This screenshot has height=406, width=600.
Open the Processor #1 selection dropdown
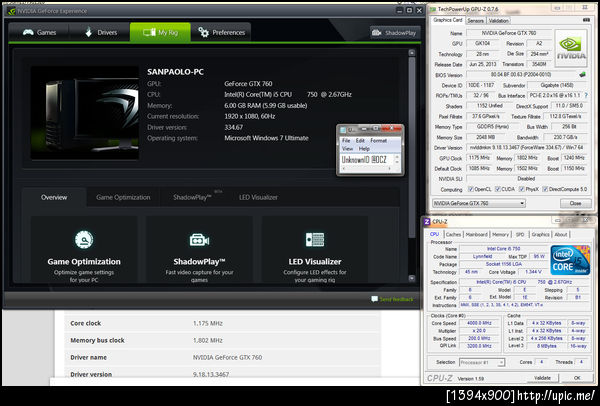point(482,362)
